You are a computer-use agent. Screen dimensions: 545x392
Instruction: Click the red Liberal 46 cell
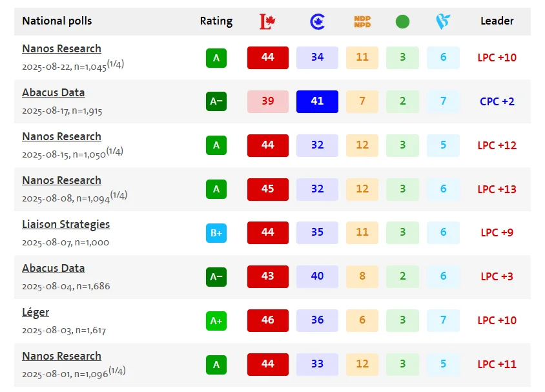point(267,320)
